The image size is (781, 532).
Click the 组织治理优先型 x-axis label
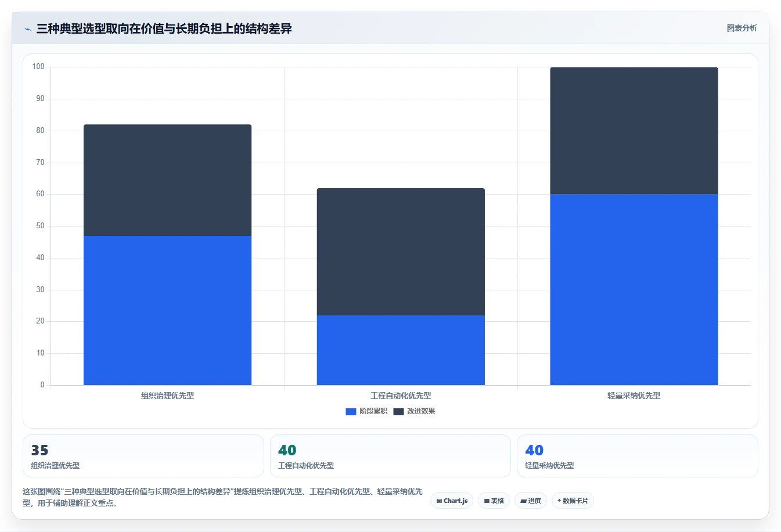click(167, 396)
